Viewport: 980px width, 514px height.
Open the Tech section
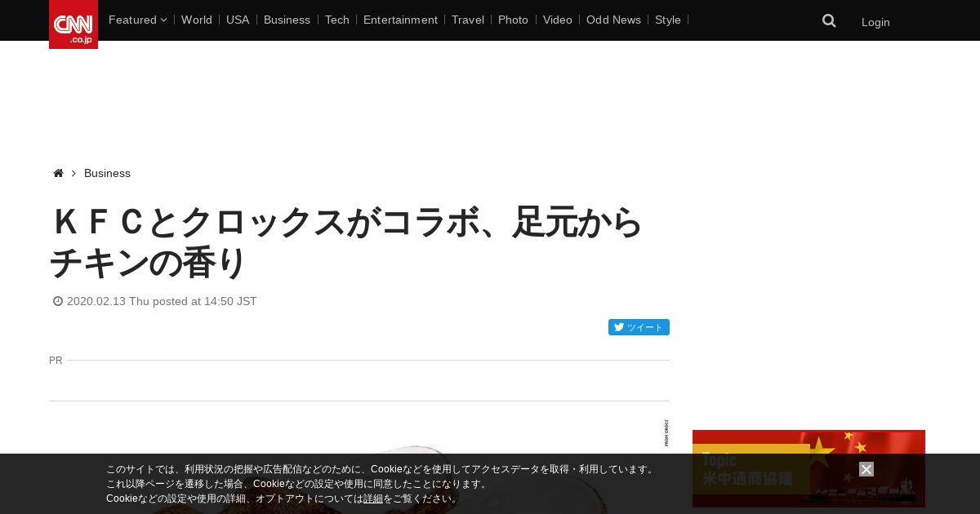tap(337, 20)
